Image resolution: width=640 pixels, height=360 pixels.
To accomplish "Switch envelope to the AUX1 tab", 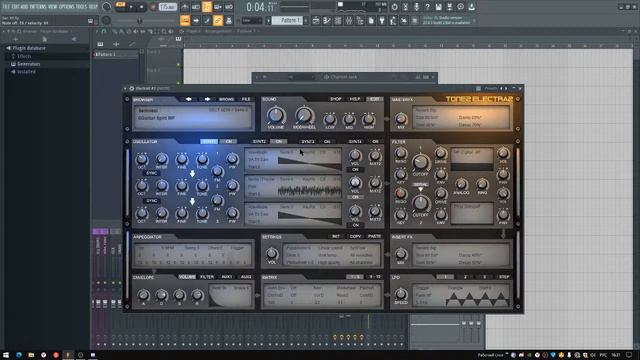I will 227,277.
